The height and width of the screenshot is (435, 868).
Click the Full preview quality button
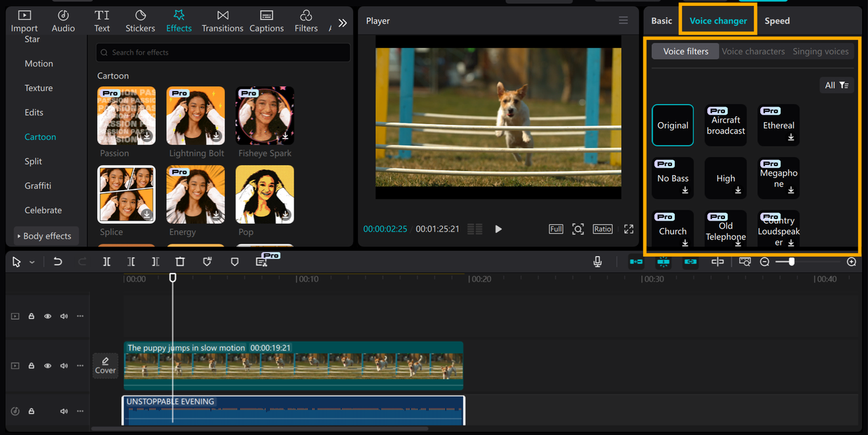click(556, 229)
